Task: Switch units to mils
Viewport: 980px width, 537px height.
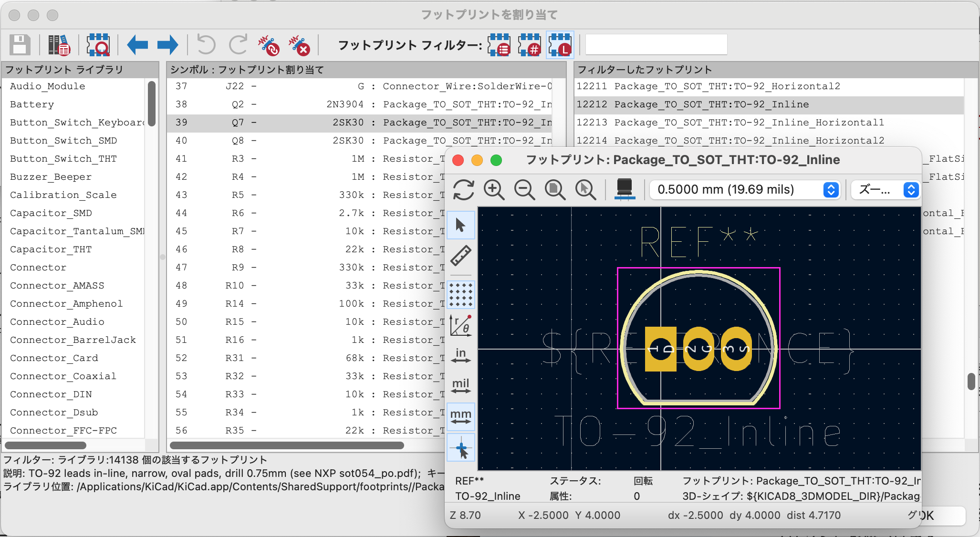Action: 461,386
